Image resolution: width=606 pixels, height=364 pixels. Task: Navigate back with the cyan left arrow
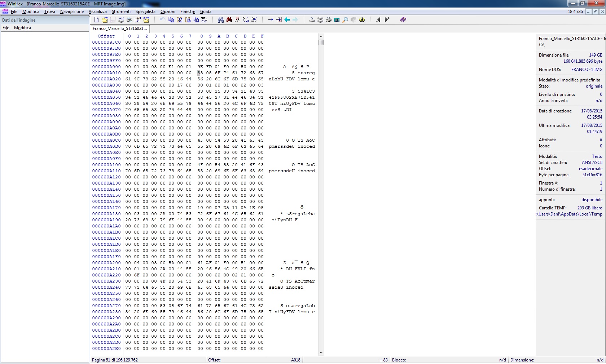(x=287, y=20)
